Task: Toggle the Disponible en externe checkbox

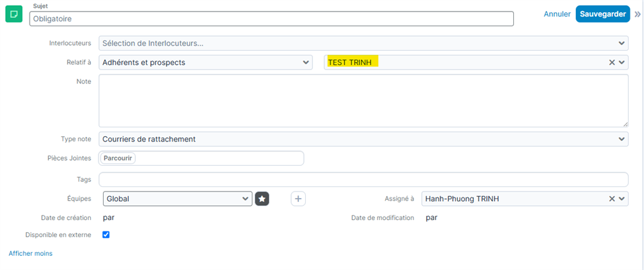Action: click(106, 235)
